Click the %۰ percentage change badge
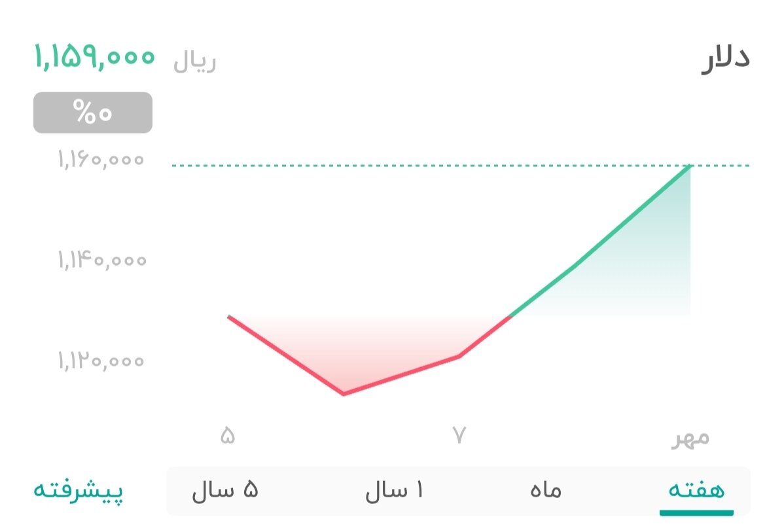 click(x=92, y=112)
